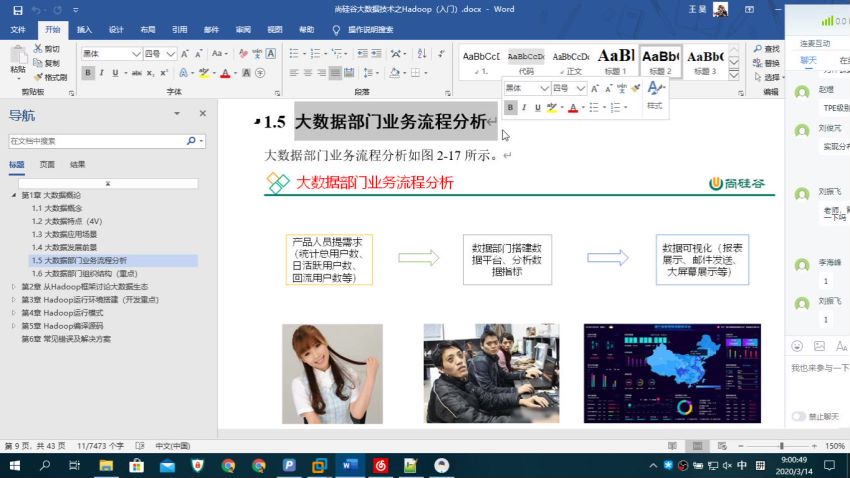
Task: Click the bulleted list icon in ribbon
Action: coord(294,53)
